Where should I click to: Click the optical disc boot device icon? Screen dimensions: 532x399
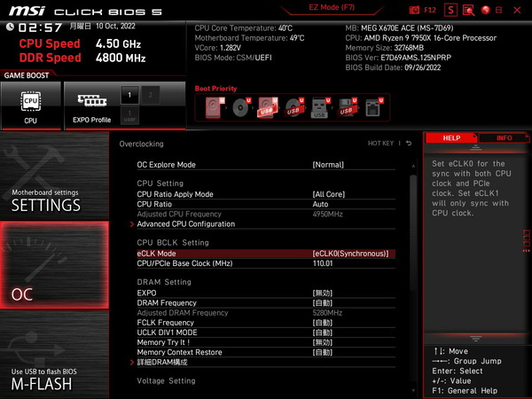click(x=241, y=108)
